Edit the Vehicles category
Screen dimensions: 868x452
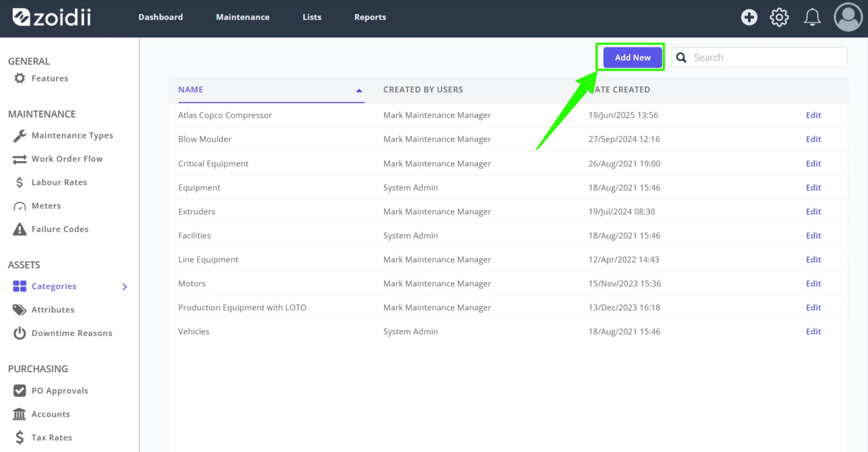(x=814, y=332)
